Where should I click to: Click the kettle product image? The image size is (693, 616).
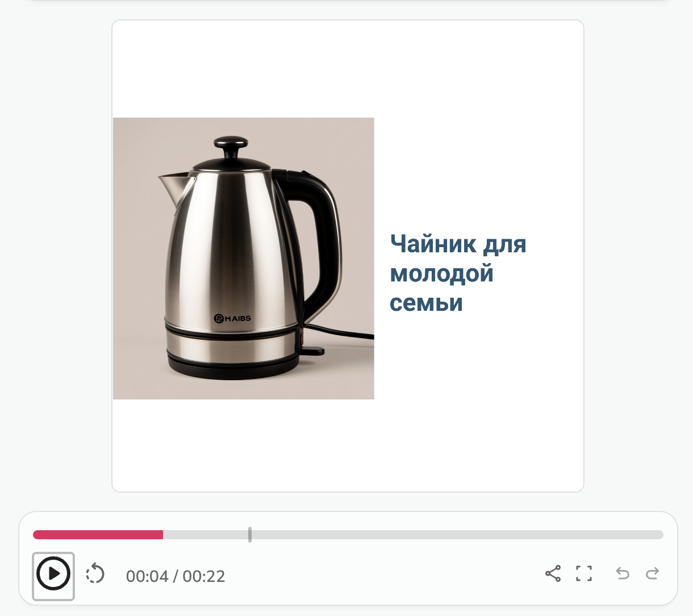pos(243,257)
